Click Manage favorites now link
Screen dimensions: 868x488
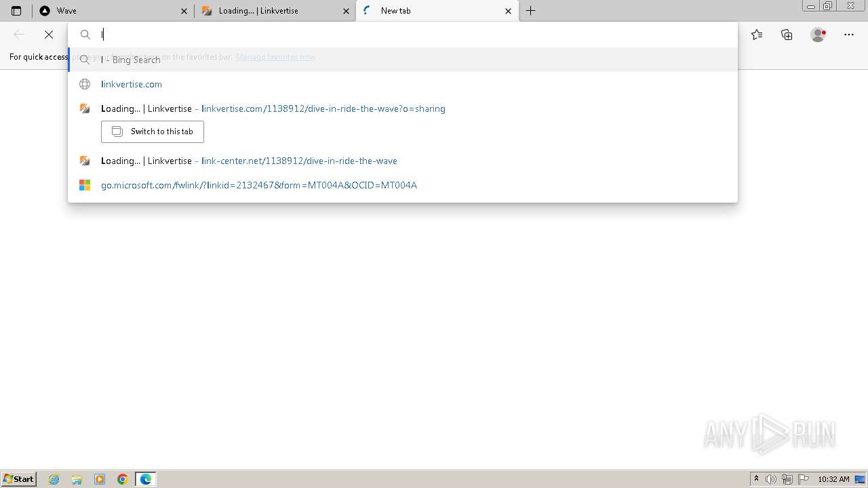coord(275,57)
